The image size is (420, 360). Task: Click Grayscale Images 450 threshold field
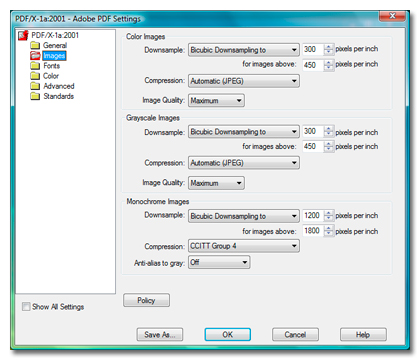click(x=313, y=146)
